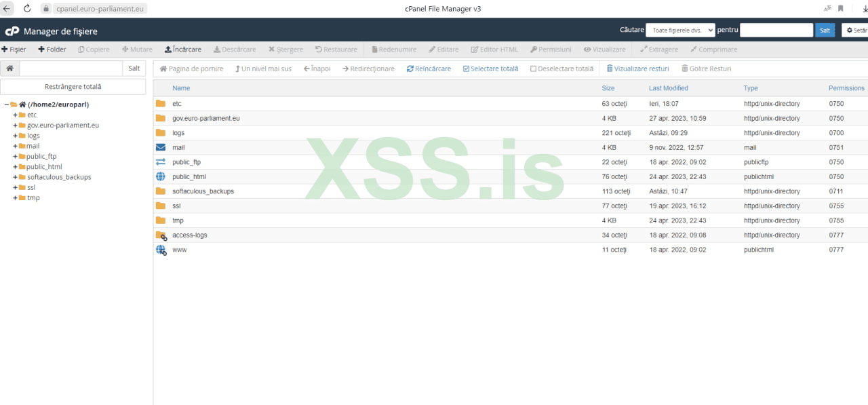Click the Înapoi back button
The height and width of the screenshot is (405, 868).
point(317,69)
